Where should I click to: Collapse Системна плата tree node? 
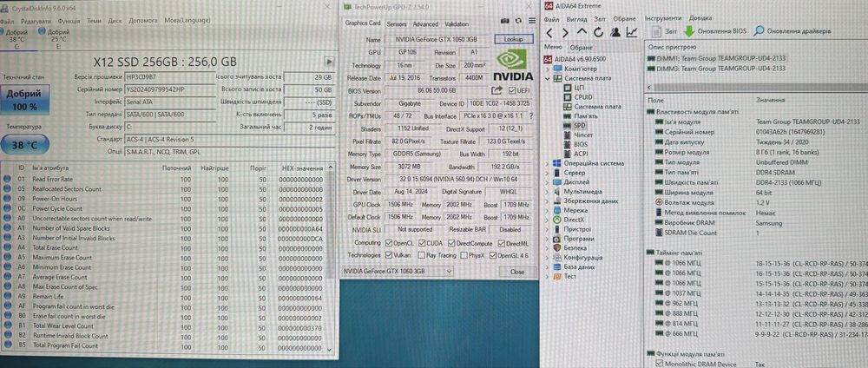(548, 79)
